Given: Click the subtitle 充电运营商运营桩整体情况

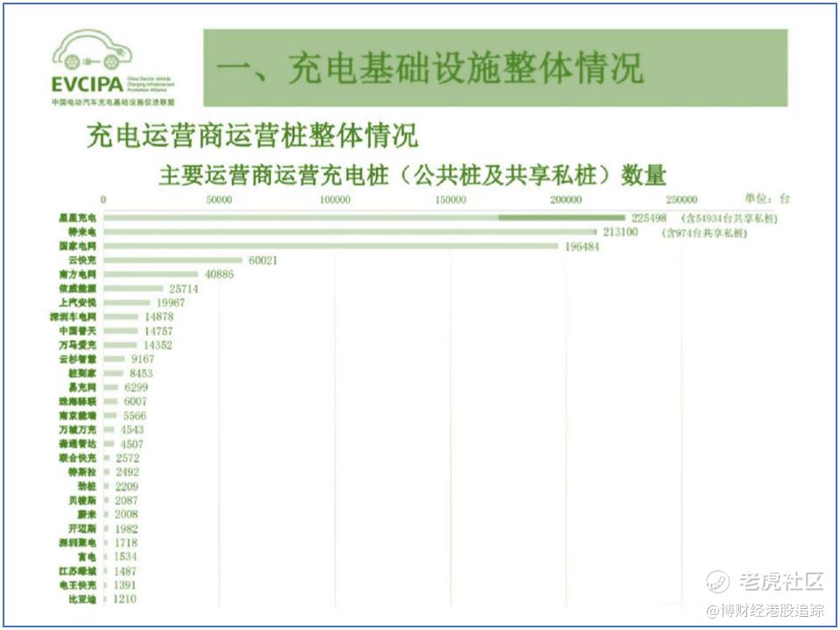Looking at the screenshot, I should (x=251, y=136).
